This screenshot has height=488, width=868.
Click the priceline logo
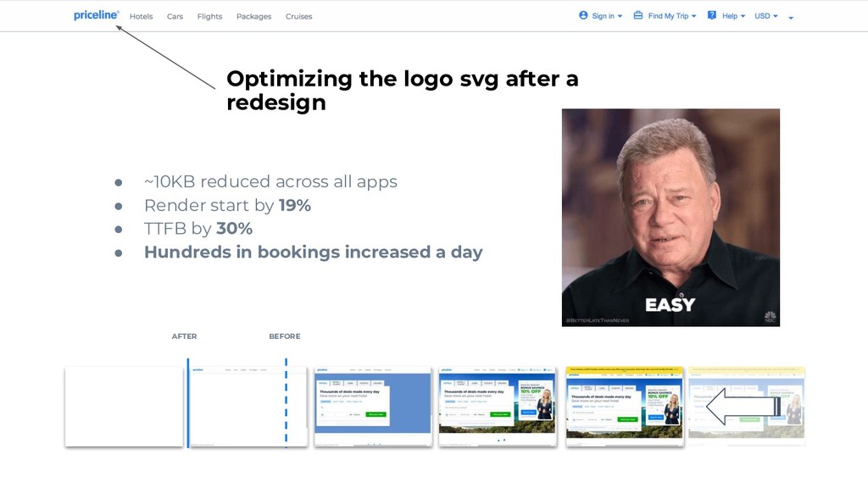(97, 15)
